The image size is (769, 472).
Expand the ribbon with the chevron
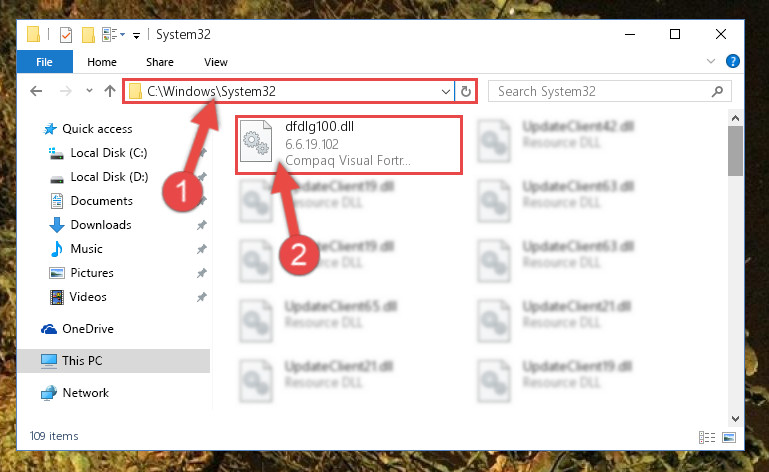pos(711,61)
